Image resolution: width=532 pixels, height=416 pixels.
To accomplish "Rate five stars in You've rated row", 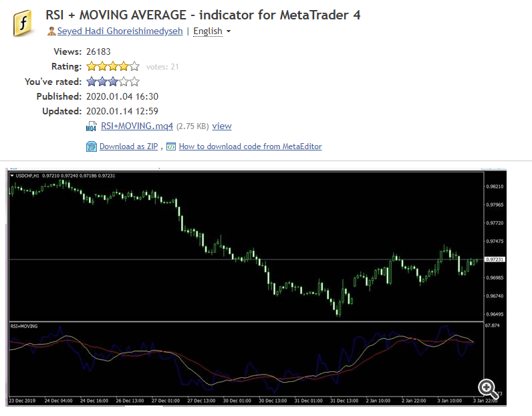I will 134,82.
